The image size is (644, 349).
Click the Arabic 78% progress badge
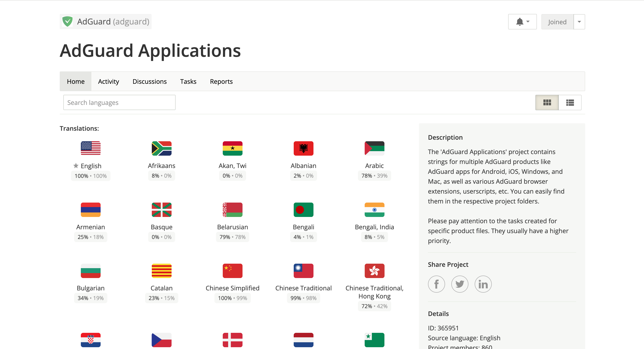[x=375, y=176]
